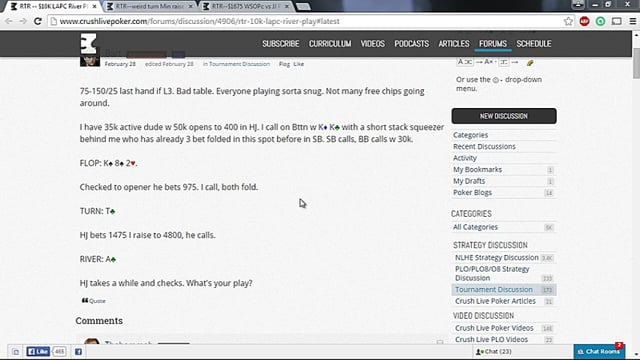Open ARTICLES in the nav bar
Screen dimensions: 640x360
[454, 44]
